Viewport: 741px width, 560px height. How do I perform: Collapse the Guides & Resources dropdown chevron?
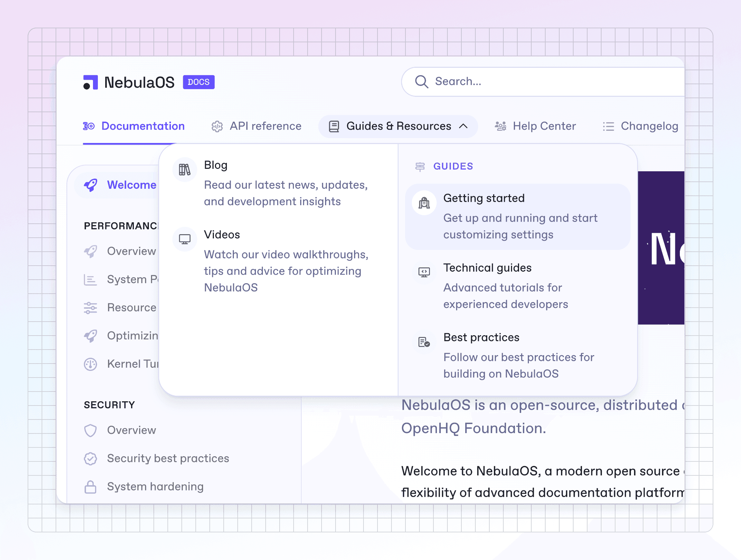(463, 126)
